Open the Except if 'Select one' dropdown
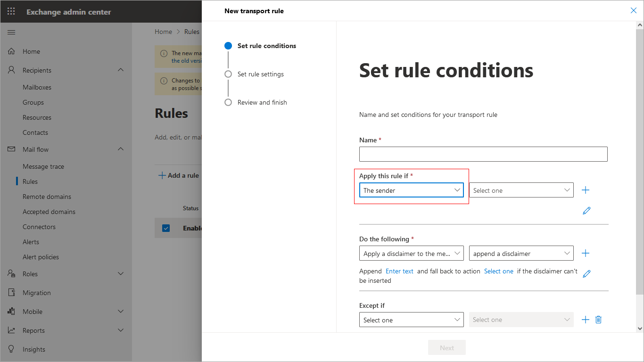This screenshot has height=362, width=644. [411, 320]
